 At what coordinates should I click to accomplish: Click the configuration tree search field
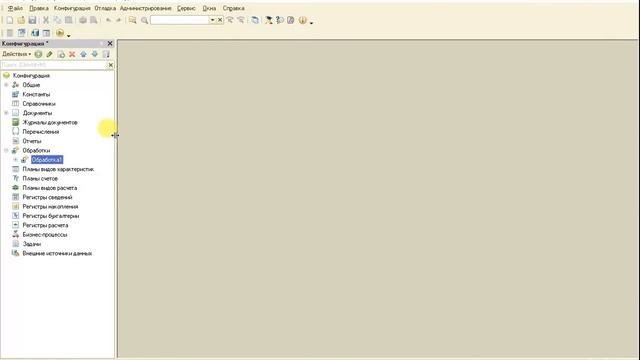point(54,65)
